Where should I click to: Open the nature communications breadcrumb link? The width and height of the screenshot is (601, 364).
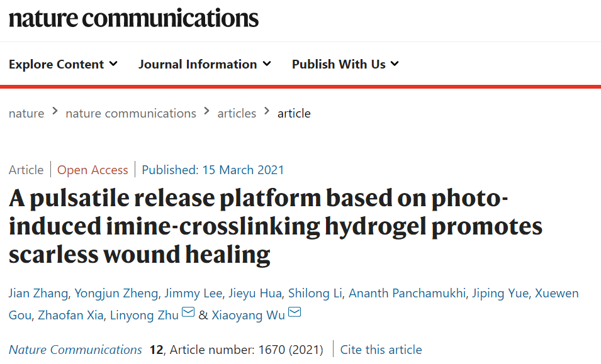tap(131, 113)
